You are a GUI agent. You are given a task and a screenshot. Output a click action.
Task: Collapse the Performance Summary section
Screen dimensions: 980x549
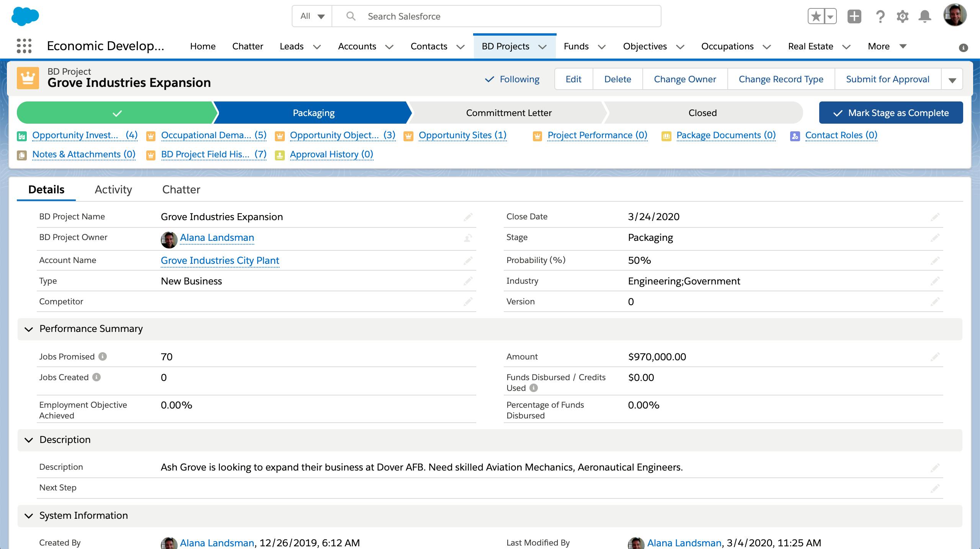tap(29, 329)
